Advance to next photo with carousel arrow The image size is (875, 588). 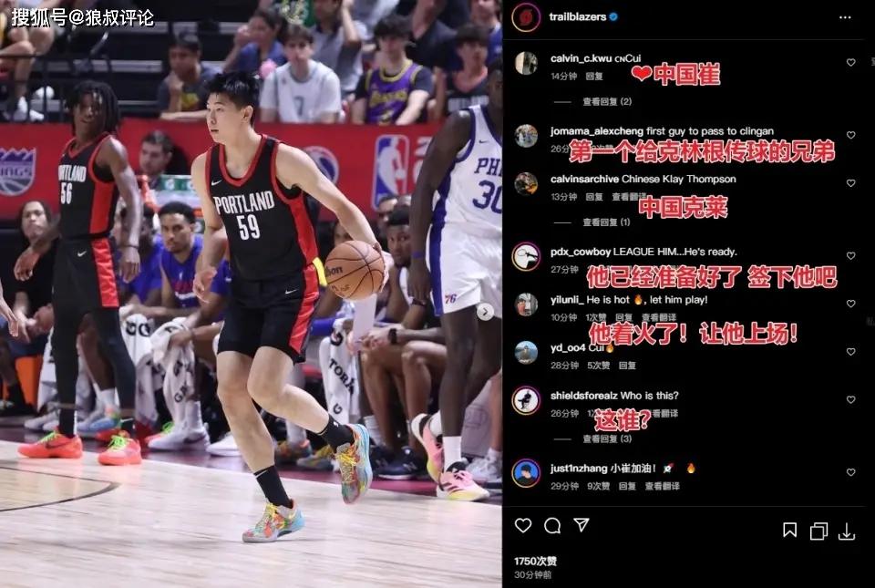point(485,312)
